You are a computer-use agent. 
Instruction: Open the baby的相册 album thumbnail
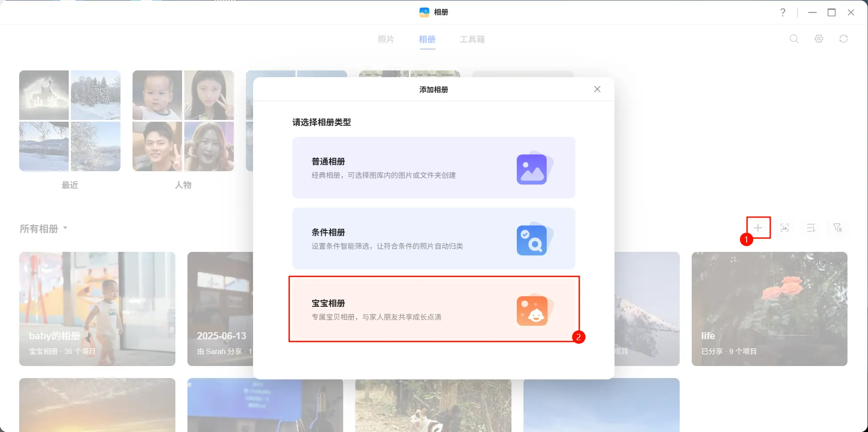pyautogui.click(x=97, y=309)
